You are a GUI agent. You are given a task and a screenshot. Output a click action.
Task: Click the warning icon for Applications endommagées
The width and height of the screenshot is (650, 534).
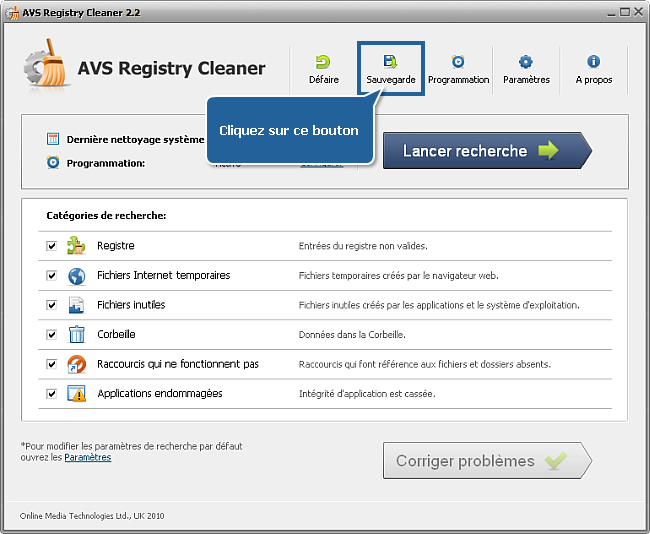coord(76,393)
